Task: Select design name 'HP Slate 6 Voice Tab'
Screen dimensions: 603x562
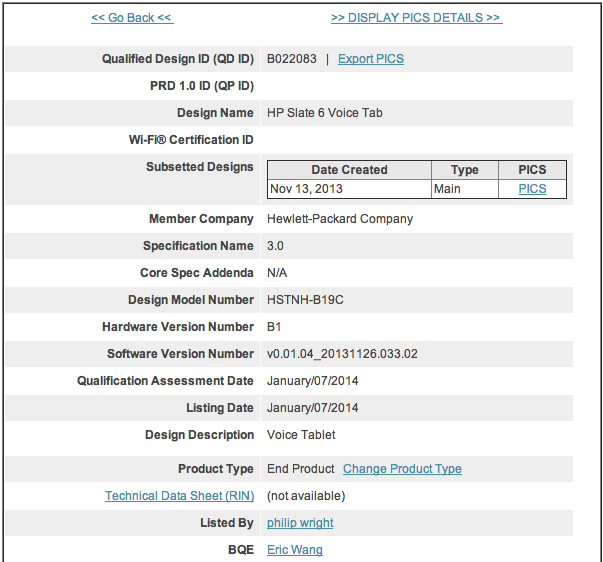Action: [325, 113]
